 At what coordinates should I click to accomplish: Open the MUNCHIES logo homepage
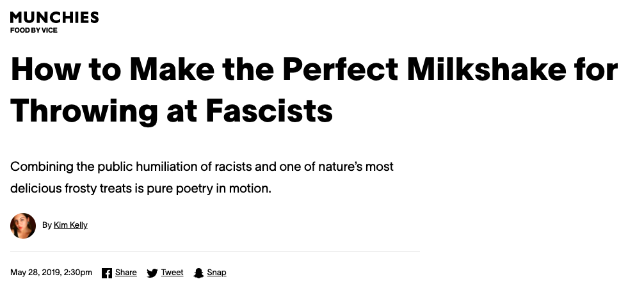coord(54,17)
